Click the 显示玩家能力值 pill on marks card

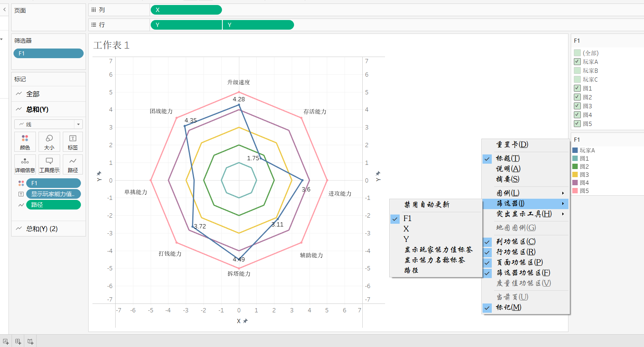[54, 194]
